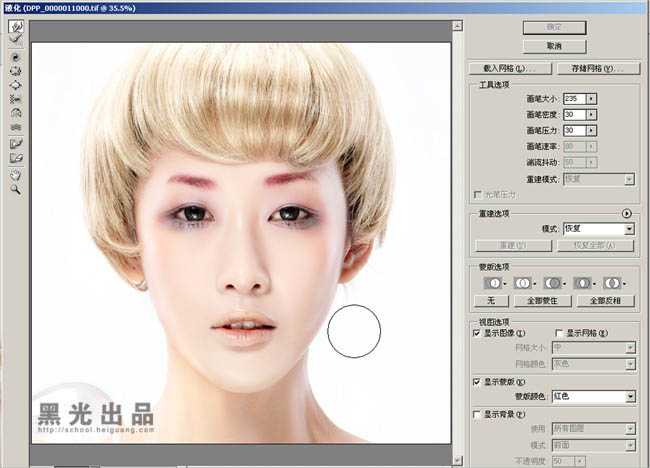The height and width of the screenshot is (468, 650).
Task: Enable the 显示背景 checkbox
Action: [477, 414]
